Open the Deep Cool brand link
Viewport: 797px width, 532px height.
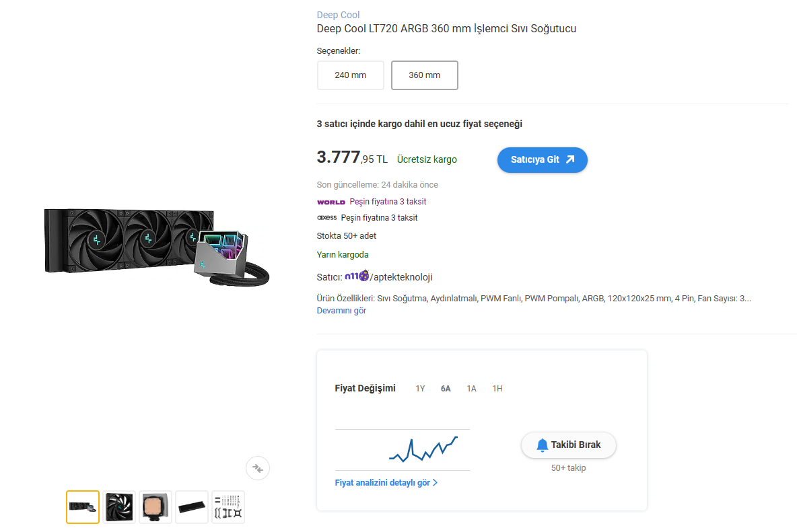338,15
